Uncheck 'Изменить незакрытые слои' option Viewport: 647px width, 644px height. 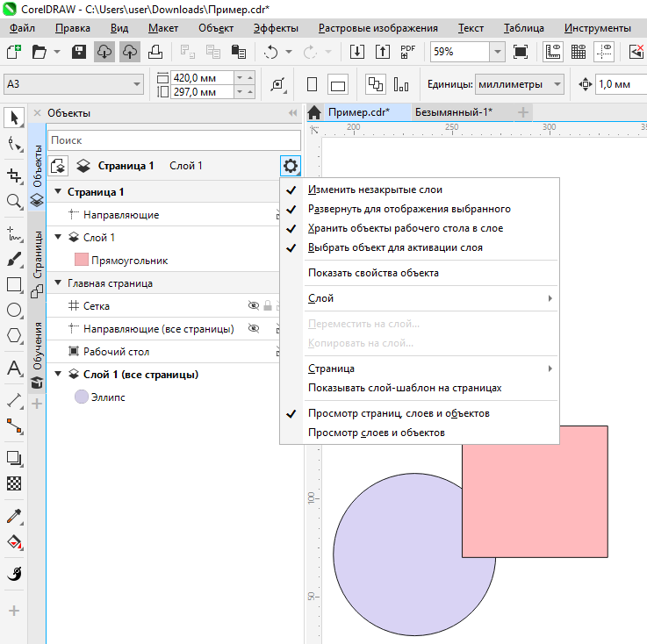[x=375, y=190]
